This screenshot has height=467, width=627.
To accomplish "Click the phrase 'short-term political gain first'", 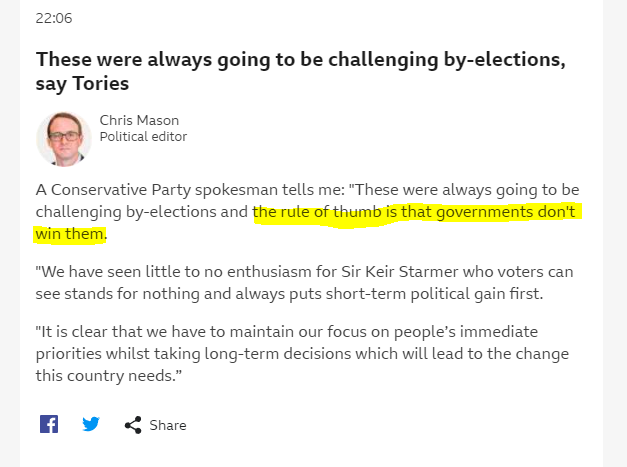I will pyautogui.click(x=434, y=293).
